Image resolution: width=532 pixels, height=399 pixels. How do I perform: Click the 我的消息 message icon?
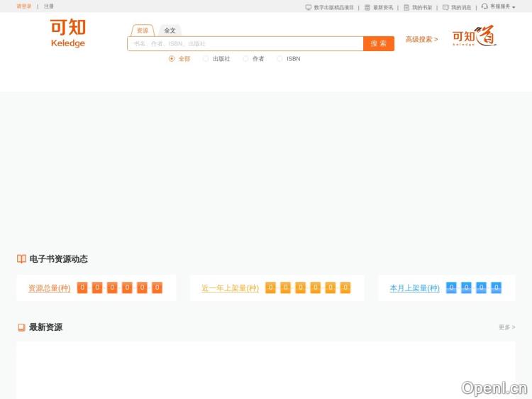click(x=445, y=7)
